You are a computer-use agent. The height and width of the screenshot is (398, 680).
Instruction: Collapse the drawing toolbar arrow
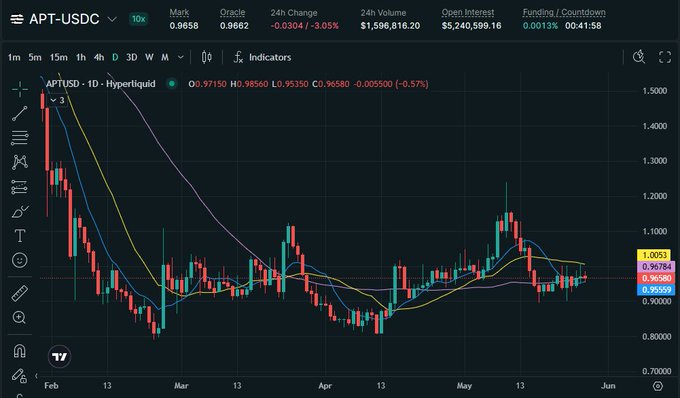coord(36,375)
